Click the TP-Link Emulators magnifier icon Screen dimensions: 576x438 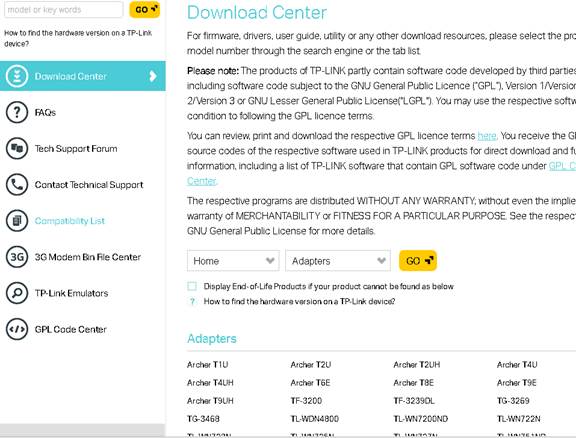[x=17, y=293]
